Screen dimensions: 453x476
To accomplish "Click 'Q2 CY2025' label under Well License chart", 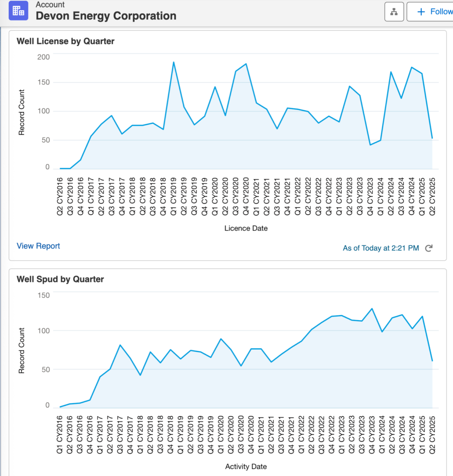I will [432, 197].
